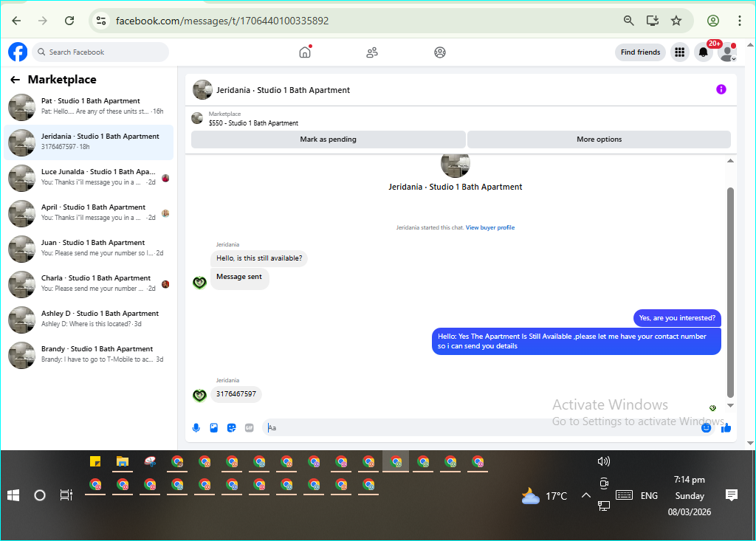This screenshot has width=756, height=541.
Task: Open Ashley D conversation
Action: coord(89,320)
